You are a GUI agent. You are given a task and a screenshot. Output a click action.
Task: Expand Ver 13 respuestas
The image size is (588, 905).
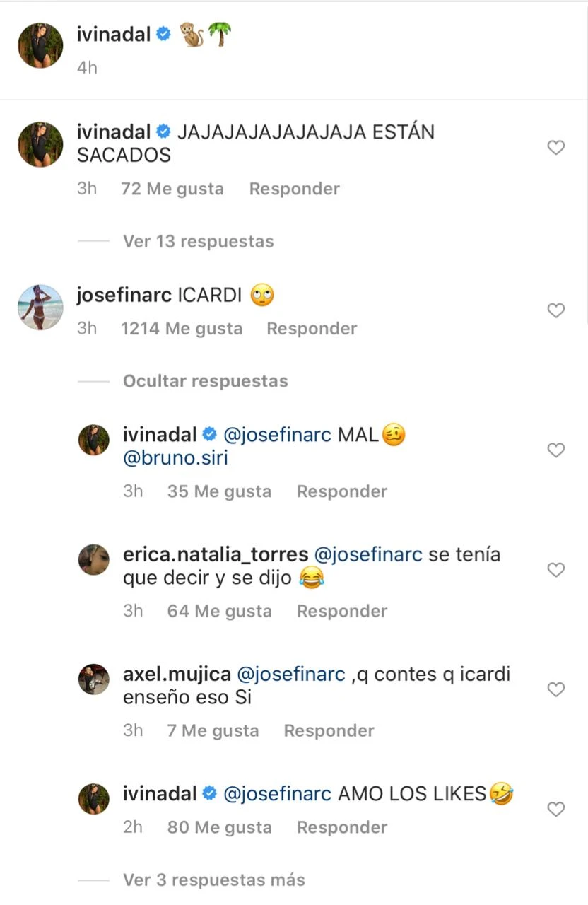tap(198, 241)
